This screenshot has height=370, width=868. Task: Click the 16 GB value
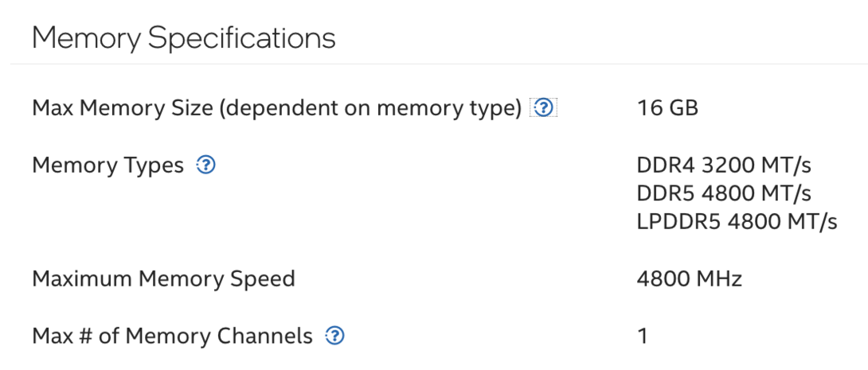[667, 107]
